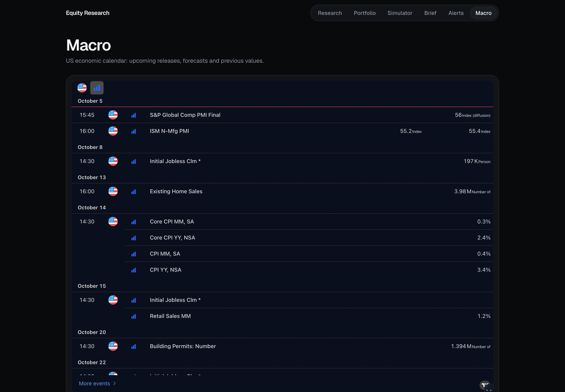This screenshot has width=565, height=392.
Task: Click the chevron beside More events
Action: coord(114,383)
